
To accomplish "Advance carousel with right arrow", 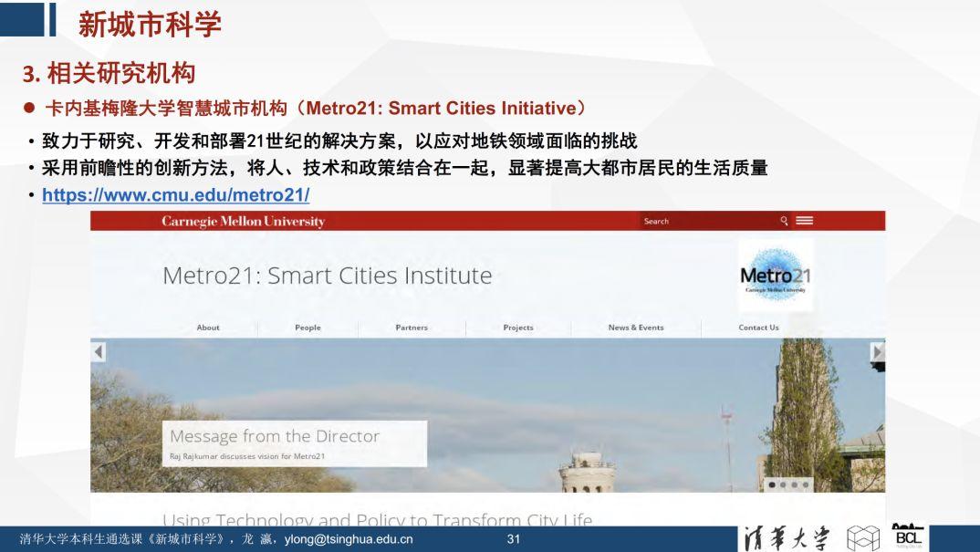I will 878,352.
